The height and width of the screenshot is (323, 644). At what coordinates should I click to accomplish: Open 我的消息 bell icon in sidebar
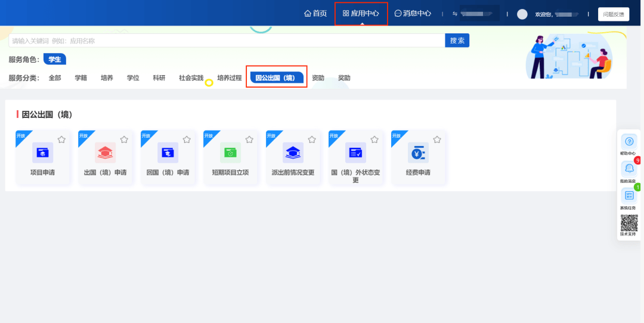coord(629,169)
